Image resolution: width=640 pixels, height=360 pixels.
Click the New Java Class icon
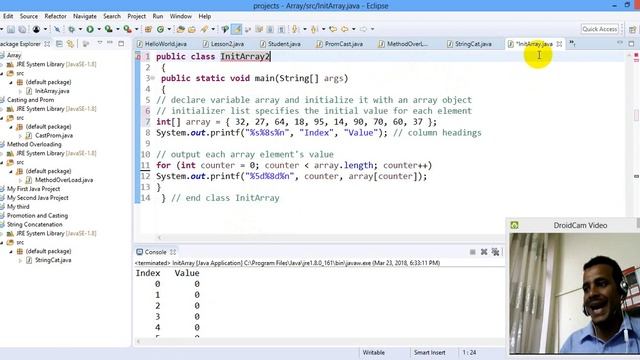pos(160,29)
